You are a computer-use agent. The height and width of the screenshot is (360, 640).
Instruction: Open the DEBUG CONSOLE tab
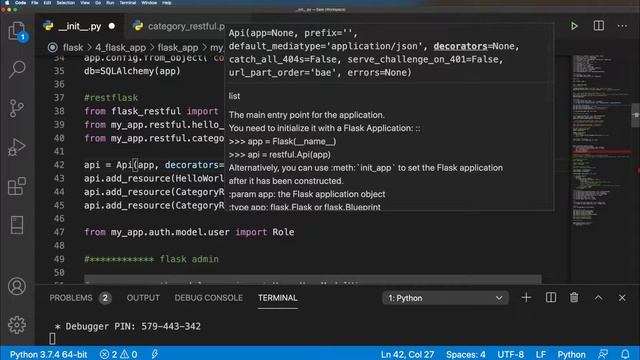tap(209, 298)
